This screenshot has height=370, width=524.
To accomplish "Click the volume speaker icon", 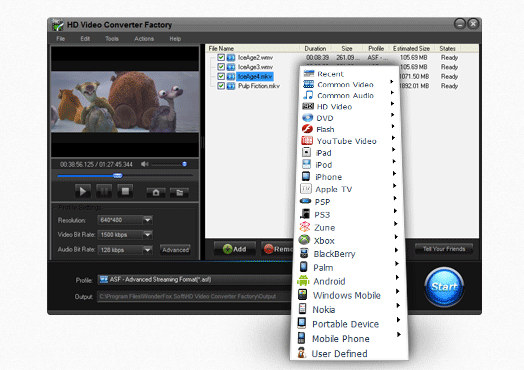I will [x=144, y=164].
